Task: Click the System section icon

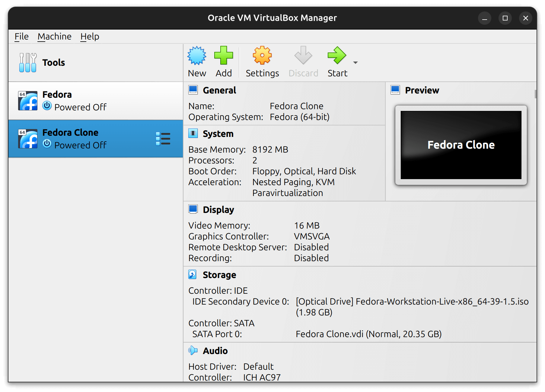Action: coord(193,133)
